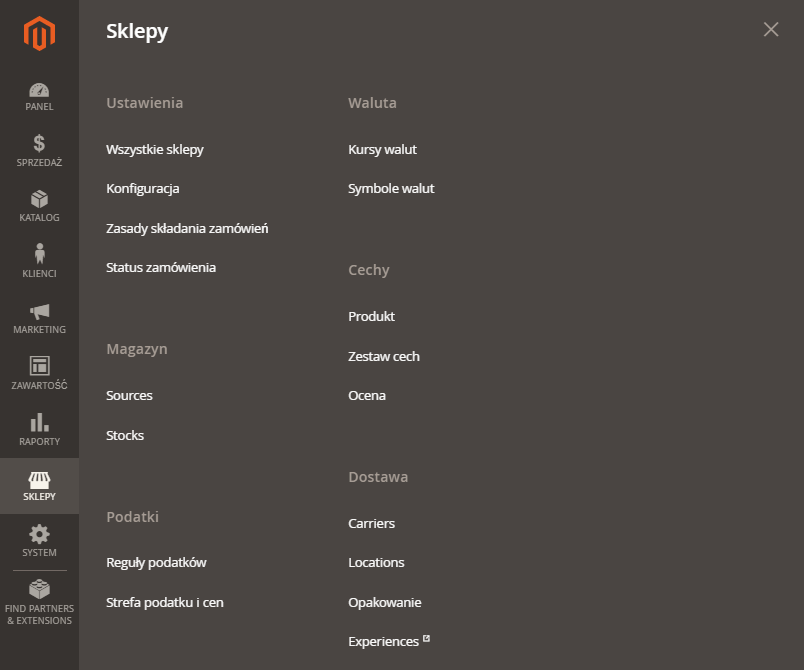Close the Sklepy menu panel
The width and height of the screenshot is (804, 670).
[770, 30]
